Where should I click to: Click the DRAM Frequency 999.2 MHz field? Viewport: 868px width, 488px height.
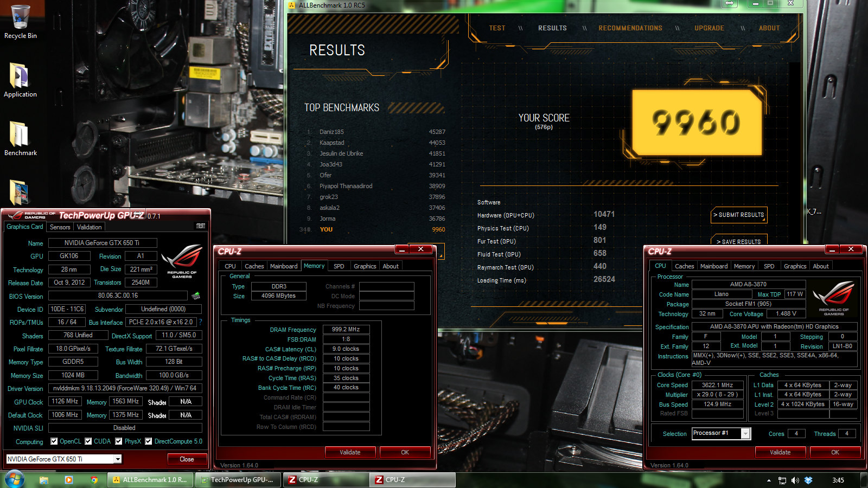click(346, 329)
